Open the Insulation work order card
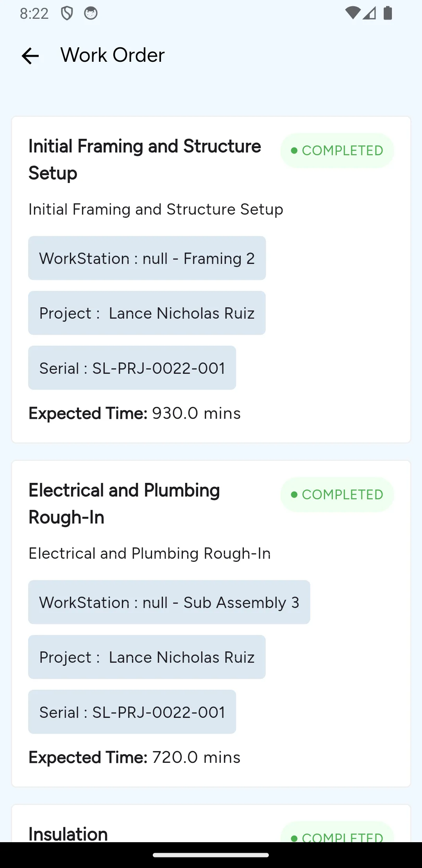 coord(211,823)
